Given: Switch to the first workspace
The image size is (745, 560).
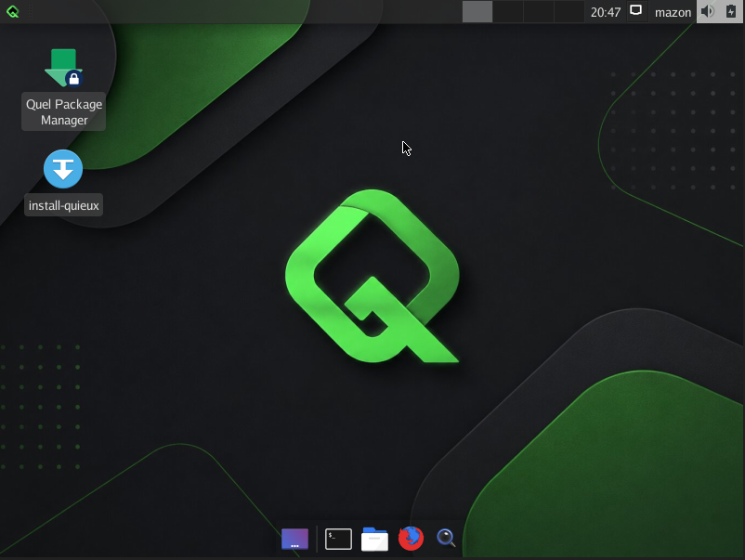Looking at the screenshot, I should point(477,11).
